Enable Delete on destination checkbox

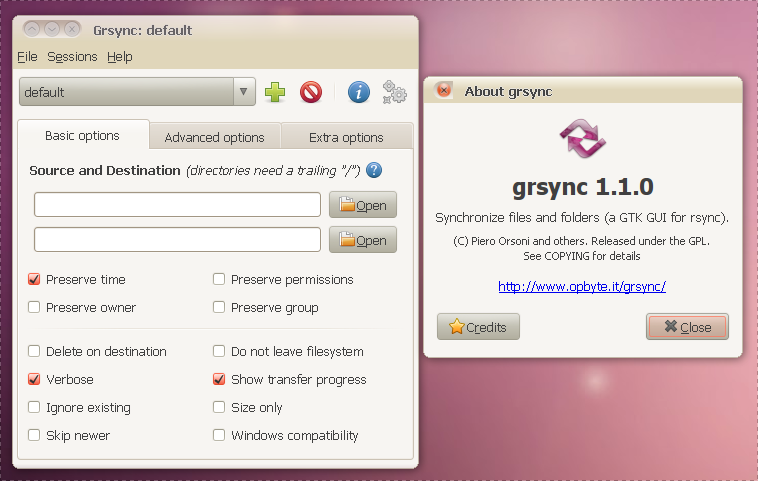coord(34,351)
